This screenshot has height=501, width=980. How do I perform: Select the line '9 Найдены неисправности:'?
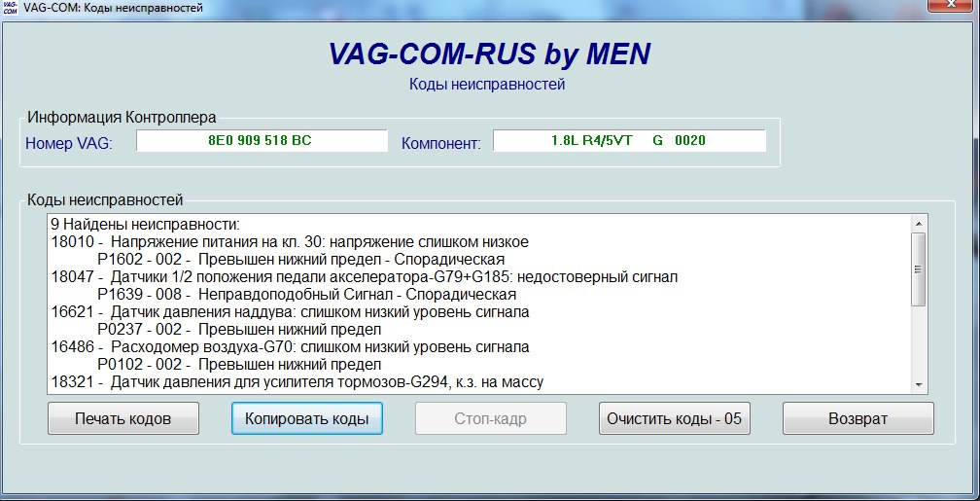(x=146, y=224)
